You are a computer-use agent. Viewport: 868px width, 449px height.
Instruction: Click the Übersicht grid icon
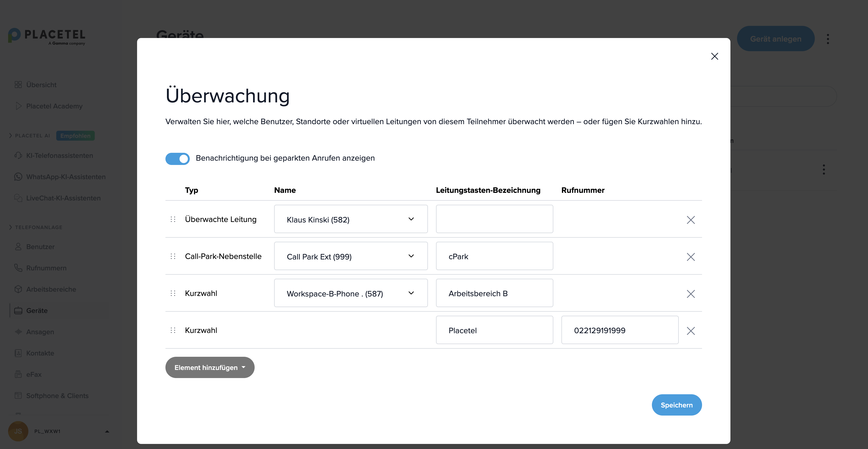coord(18,85)
